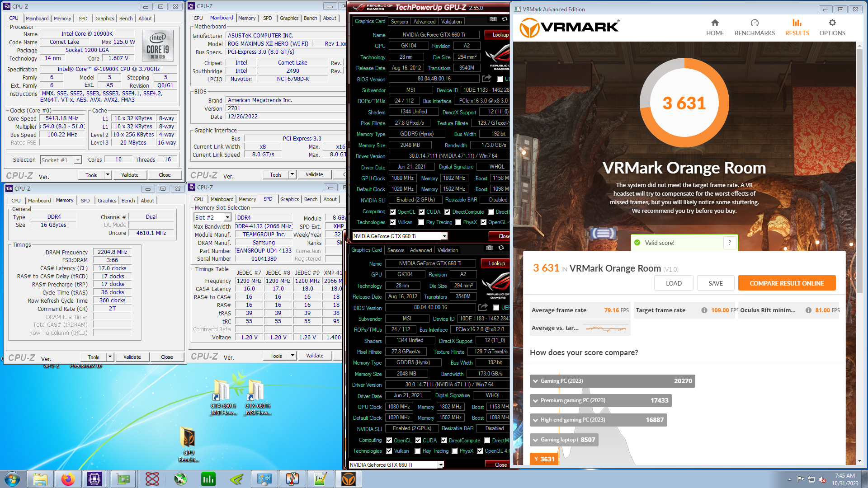Click the Target frame rate info icon
This screenshot has height=488, width=868.
(704, 310)
